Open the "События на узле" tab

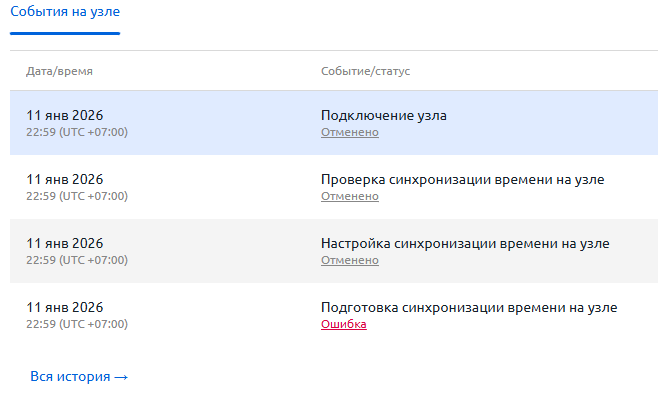point(65,12)
